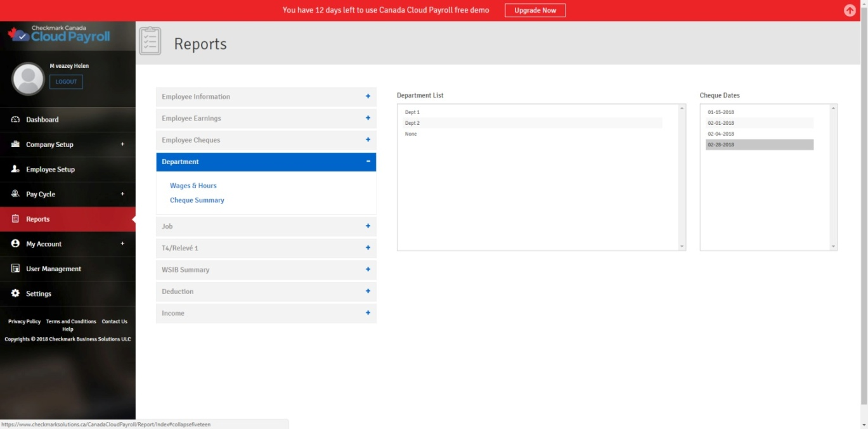Click the User Management icon
Viewport: 868px width, 429px height.
tap(16, 269)
